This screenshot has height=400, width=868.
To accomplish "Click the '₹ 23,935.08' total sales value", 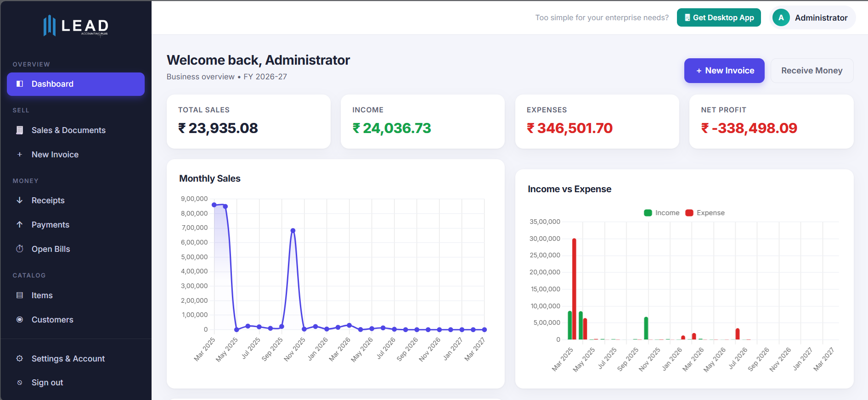I will (218, 128).
